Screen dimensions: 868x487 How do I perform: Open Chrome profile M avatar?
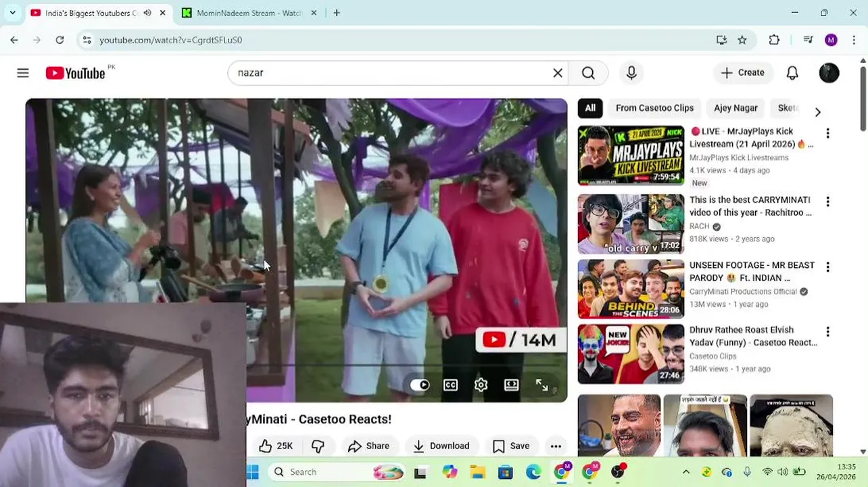pos(831,40)
